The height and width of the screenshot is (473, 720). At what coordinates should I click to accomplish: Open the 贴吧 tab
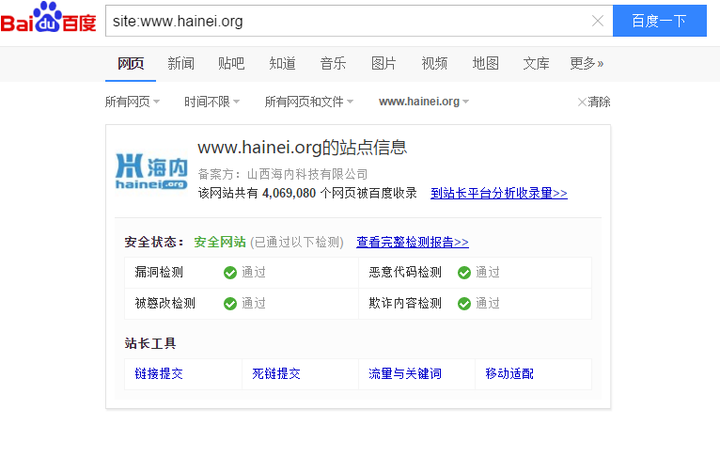tap(231, 63)
